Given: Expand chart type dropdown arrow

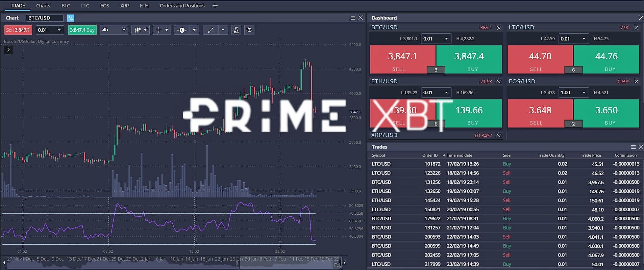Looking at the screenshot, I should [x=145, y=30].
